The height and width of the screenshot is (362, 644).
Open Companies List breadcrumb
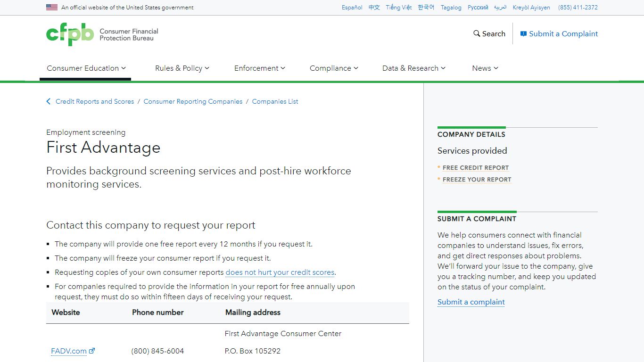coord(275,101)
